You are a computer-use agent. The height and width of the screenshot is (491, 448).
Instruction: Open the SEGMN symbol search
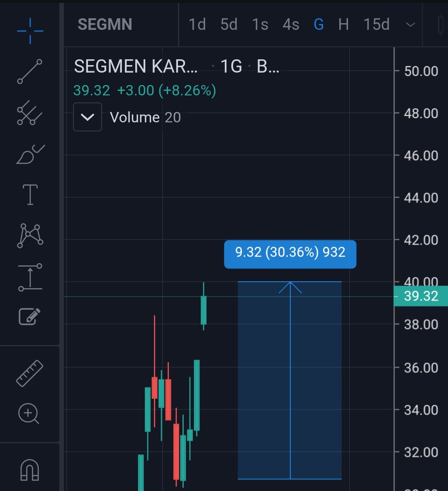[105, 24]
